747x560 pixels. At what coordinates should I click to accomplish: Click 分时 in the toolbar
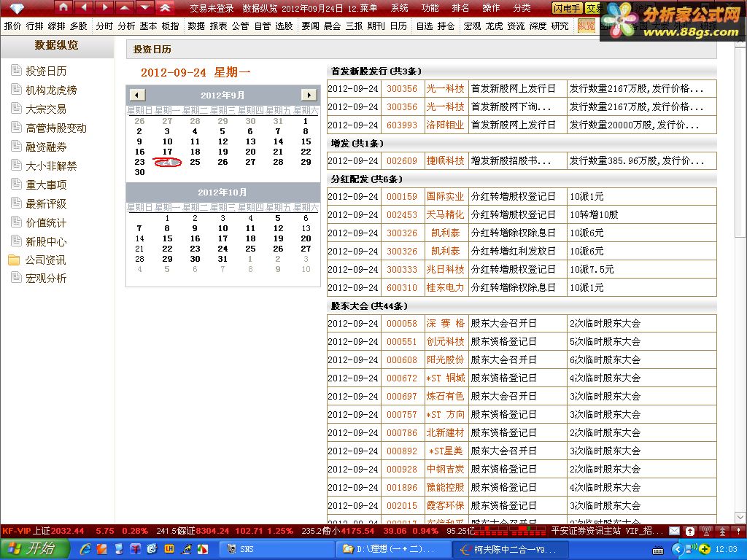click(104, 26)
